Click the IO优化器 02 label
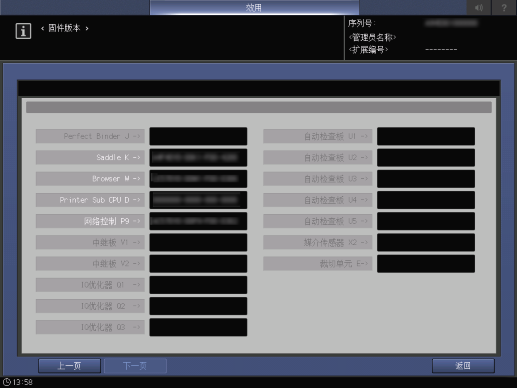The height and width of the screenshot is (388, 517). pyautogui.click(x=90, y=306)
